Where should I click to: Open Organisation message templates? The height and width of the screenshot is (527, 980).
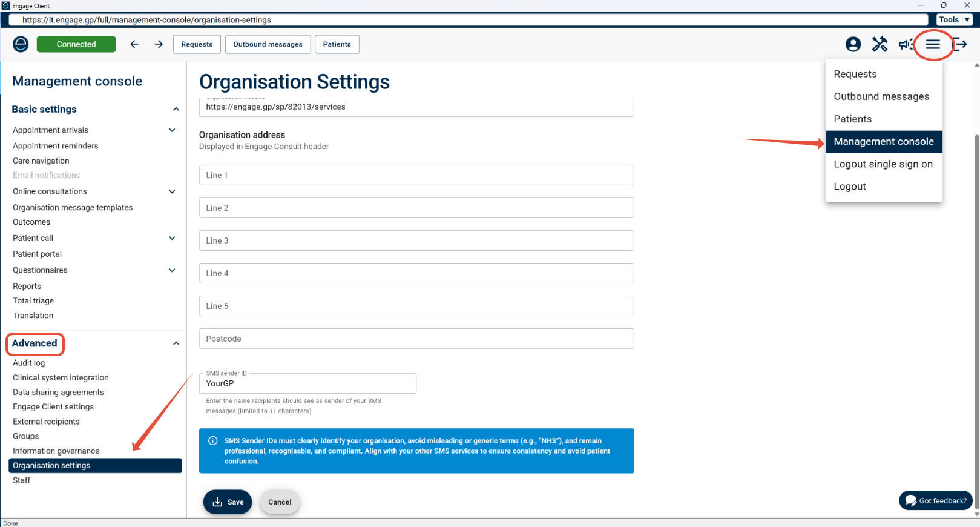pyautogui.click(x=73, y=208)
